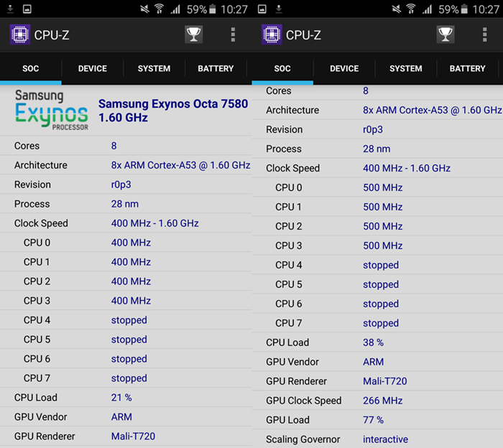This screenshot has width=503, height=448.
Task: Tap the CPU Load 38 % row
Action: (377, 342)
